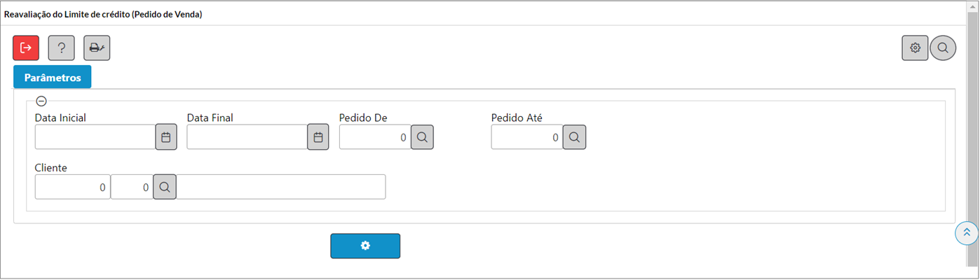The width and height of the screenshot is (980, 280).
Task: Click the blue process gear button
Action: point(365,246)
